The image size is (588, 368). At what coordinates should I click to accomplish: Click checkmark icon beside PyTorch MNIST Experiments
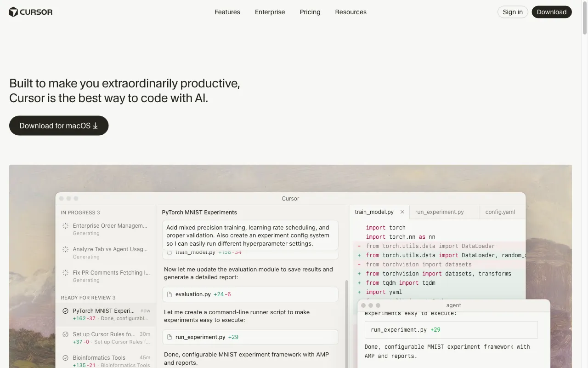pos(65,311)
